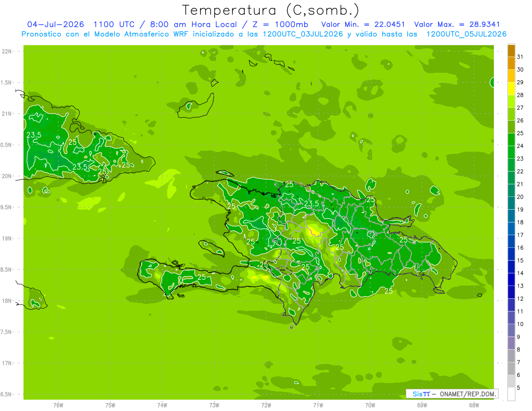Click the initialization stamp '1200UTC_03JUL2026'

(303, 34)
